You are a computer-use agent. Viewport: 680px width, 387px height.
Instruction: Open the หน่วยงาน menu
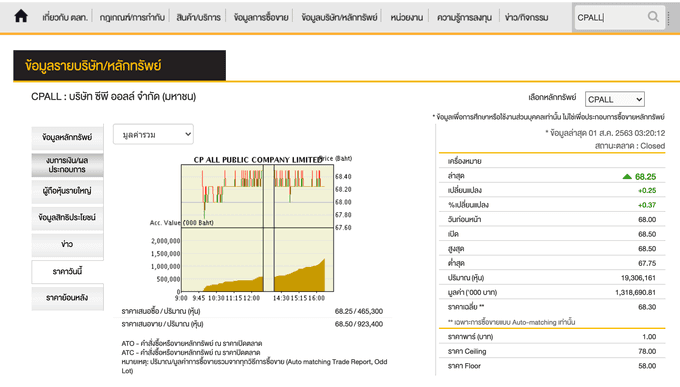pos(406,17)
